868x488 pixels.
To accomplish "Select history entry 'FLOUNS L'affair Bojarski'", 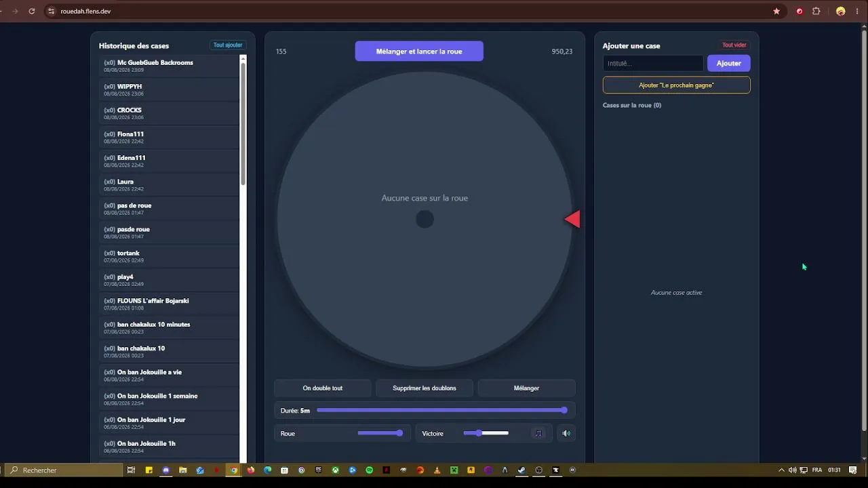I will coord(169,304).
